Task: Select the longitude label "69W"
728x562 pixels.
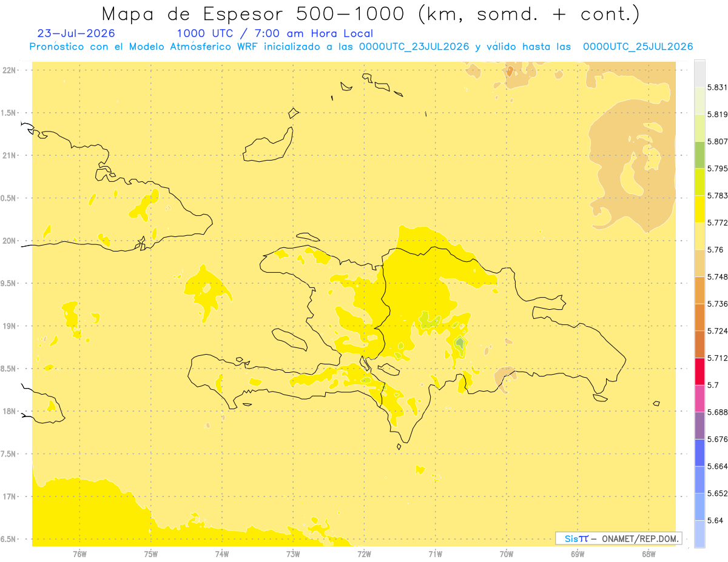Action: pos(578,554)
